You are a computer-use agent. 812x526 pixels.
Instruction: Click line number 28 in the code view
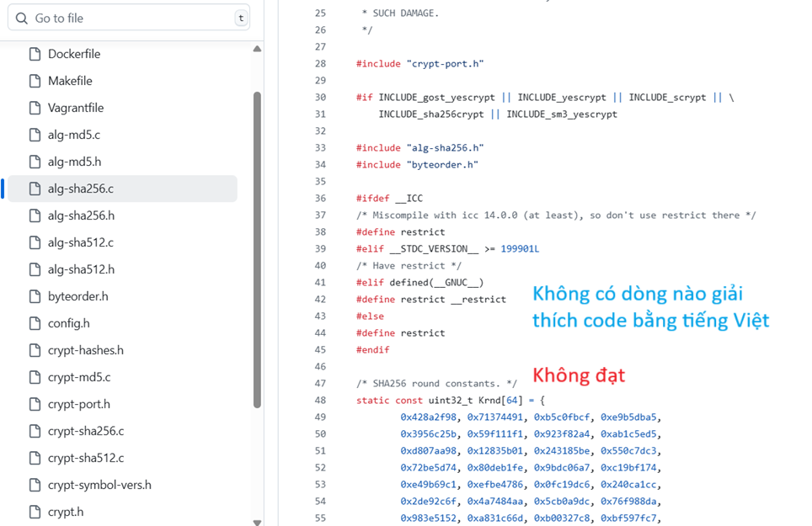(321, 64)
